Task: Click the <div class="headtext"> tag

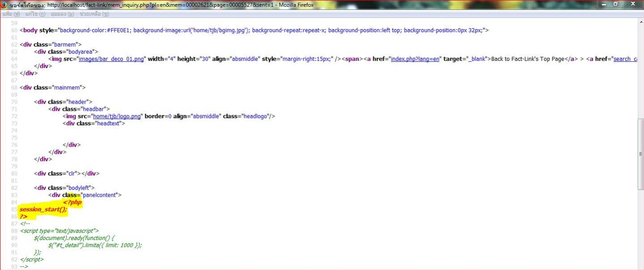Action: coord(94,123)
